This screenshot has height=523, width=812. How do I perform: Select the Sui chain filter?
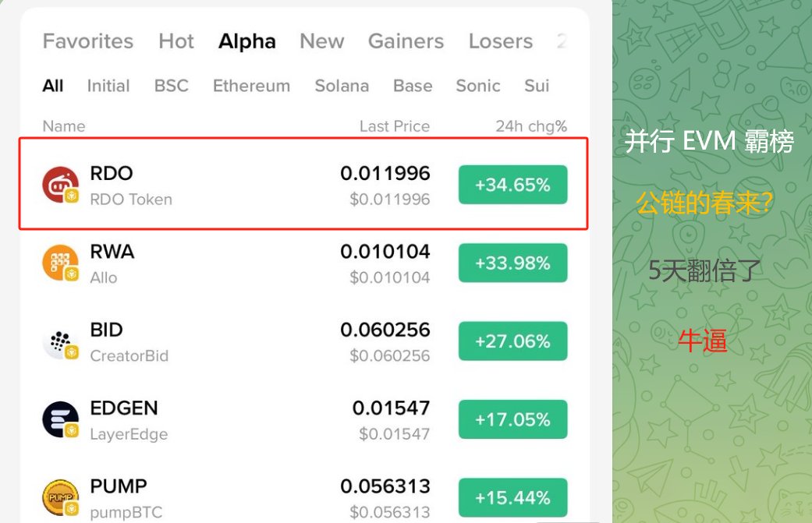coord(537,86)
